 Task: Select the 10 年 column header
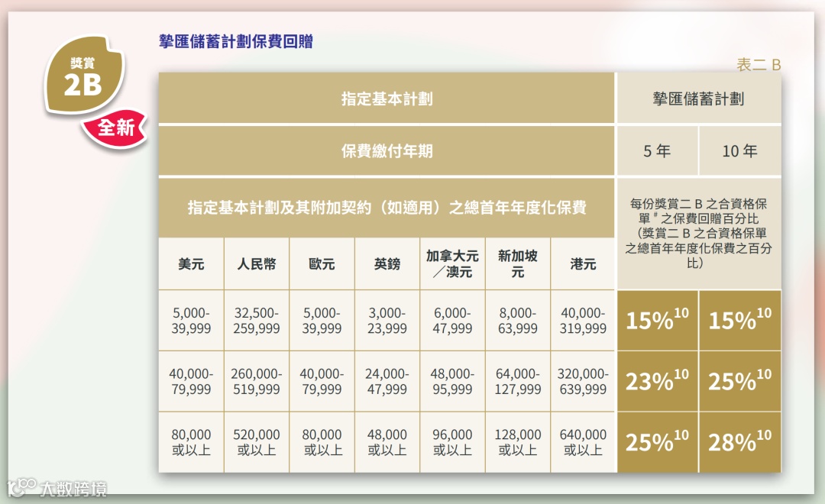click(x=740, y=151)
